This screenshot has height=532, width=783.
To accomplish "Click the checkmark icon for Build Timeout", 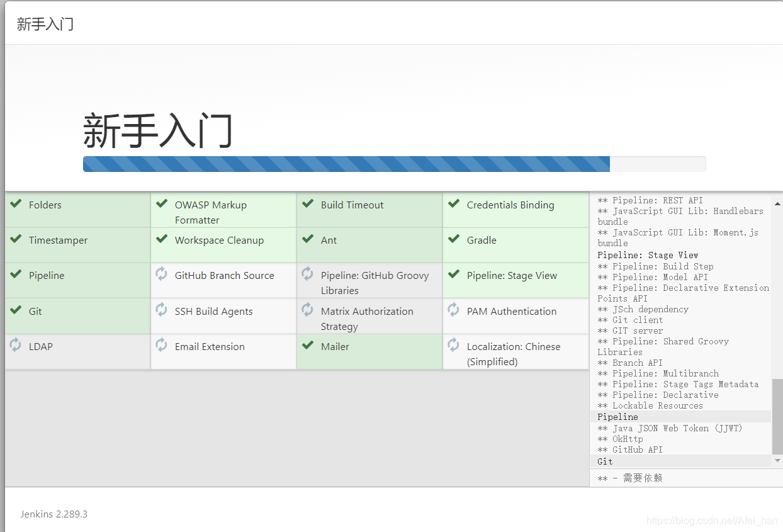I will coord(308,204).
